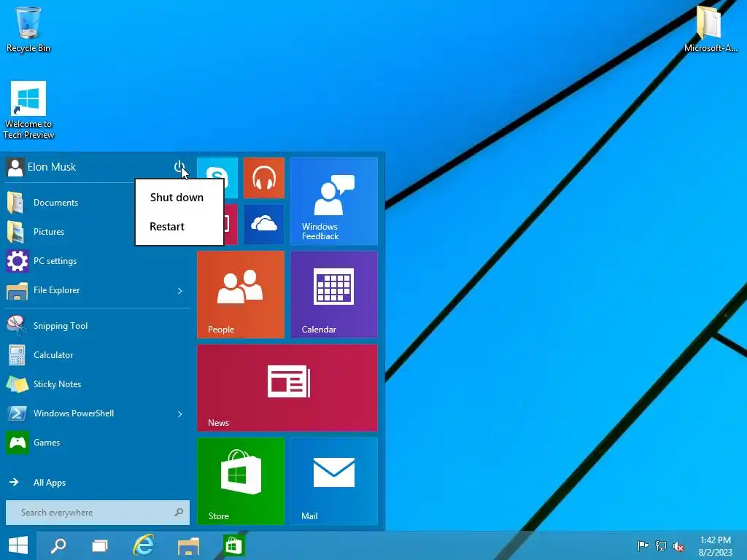
Task: Open the News tile
Action: 287,388
